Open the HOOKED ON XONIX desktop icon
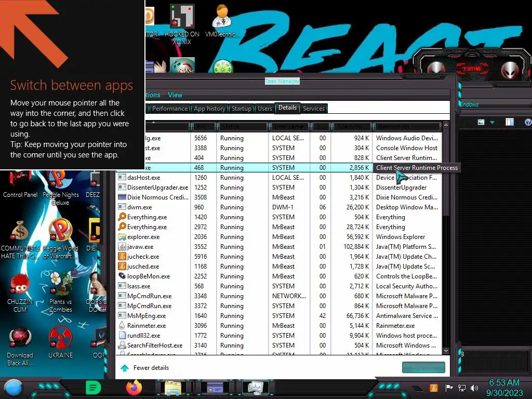 pos(182,24)
